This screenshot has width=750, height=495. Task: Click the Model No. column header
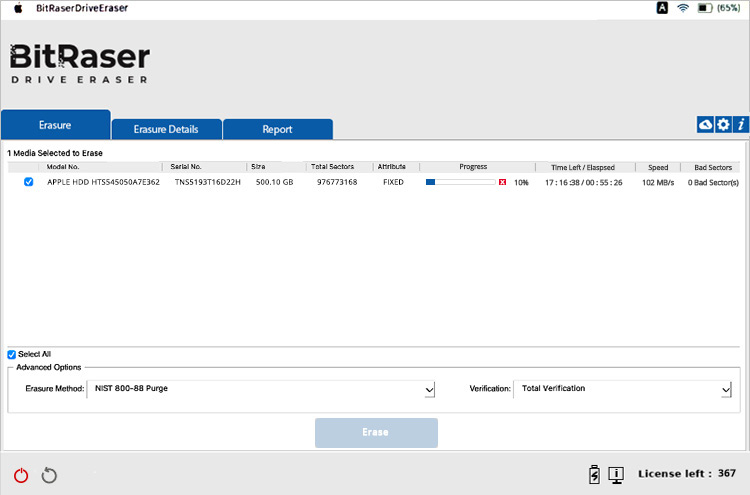[x=63, y=167]
